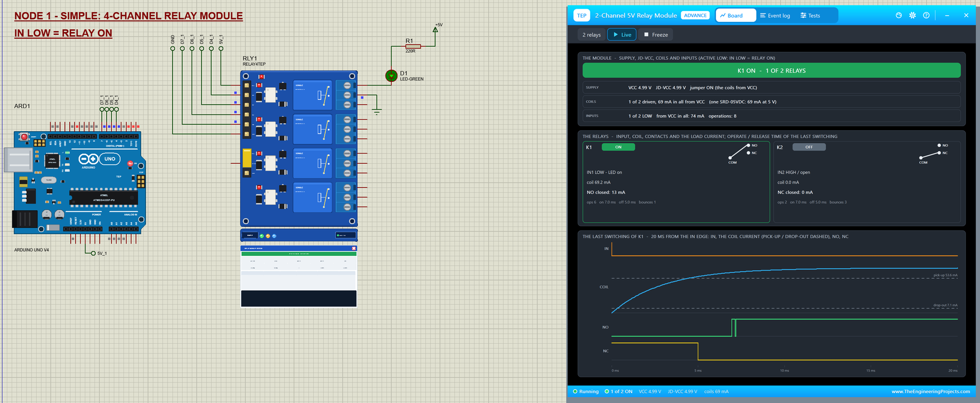Open settings via the gear icon
The image size is (980, 403).
coord(912,15)
